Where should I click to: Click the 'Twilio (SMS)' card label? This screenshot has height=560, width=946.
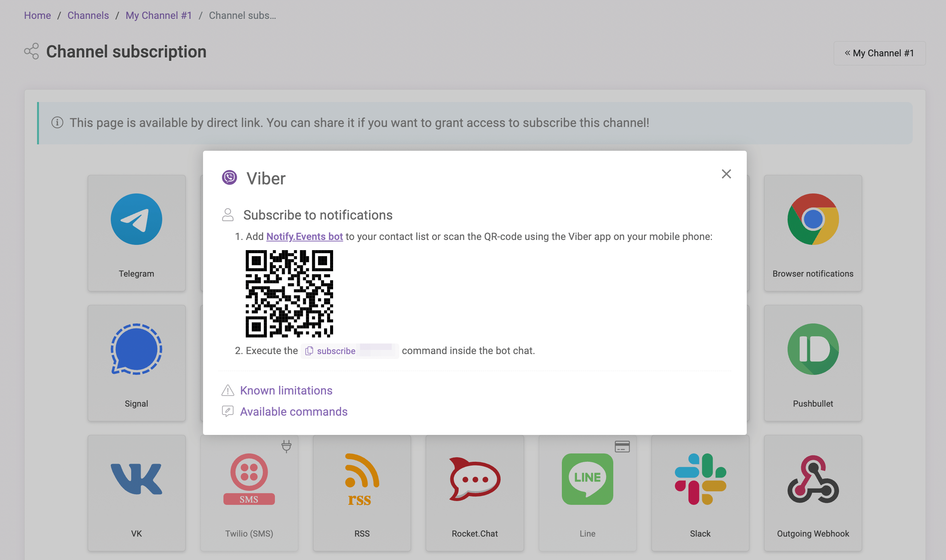pyautogui.click(x=249, y=534)
